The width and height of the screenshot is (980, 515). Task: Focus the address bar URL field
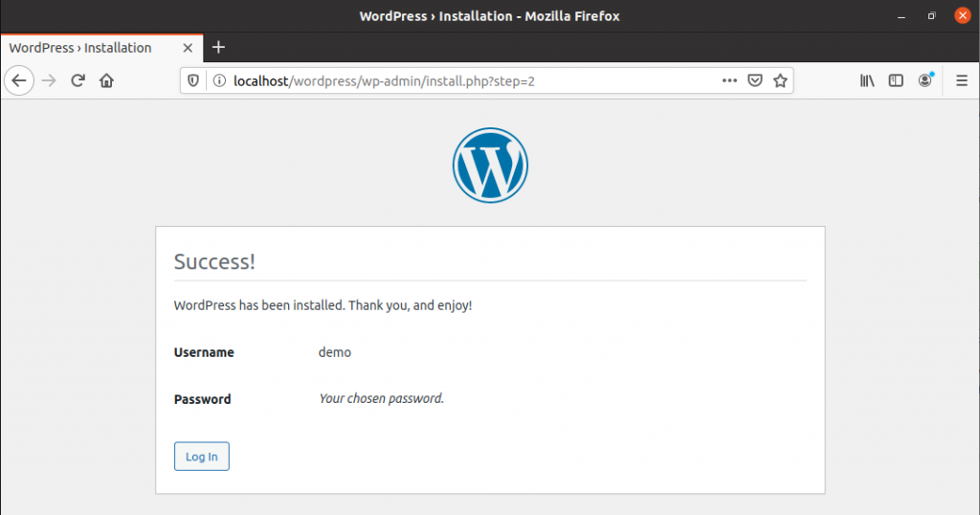point(459,81)
